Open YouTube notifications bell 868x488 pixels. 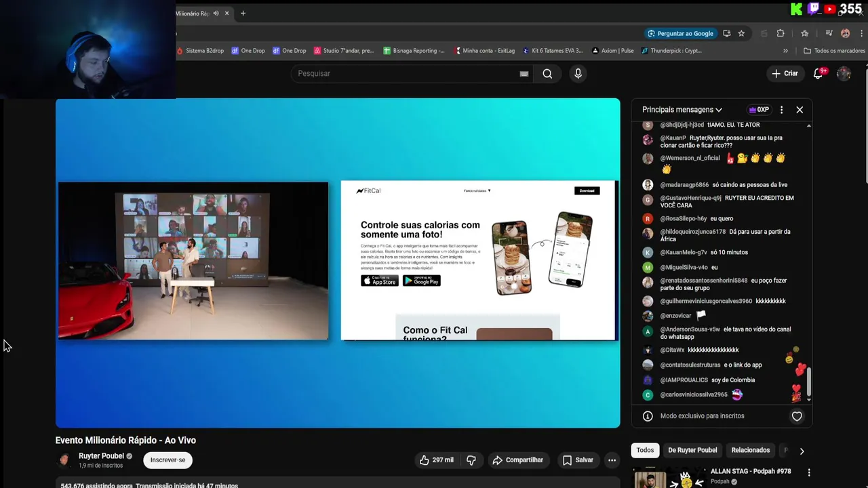(x=818, y=73)
